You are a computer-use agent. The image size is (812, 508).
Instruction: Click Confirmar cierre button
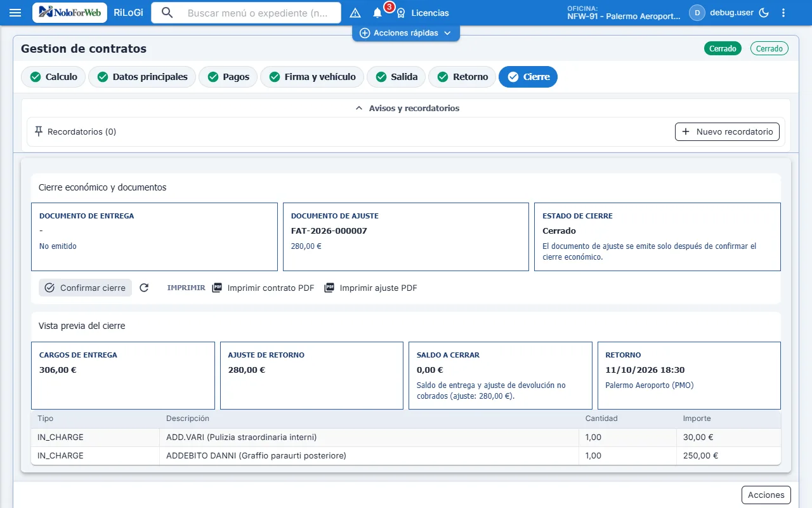point(85,288)
